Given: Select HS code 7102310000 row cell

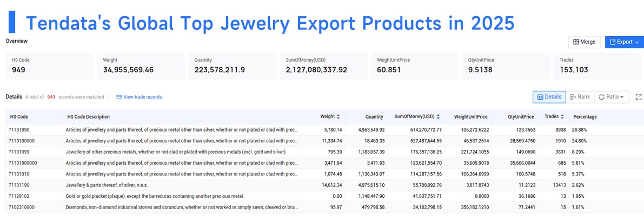Looking at the screenshot, I should 21,207.
